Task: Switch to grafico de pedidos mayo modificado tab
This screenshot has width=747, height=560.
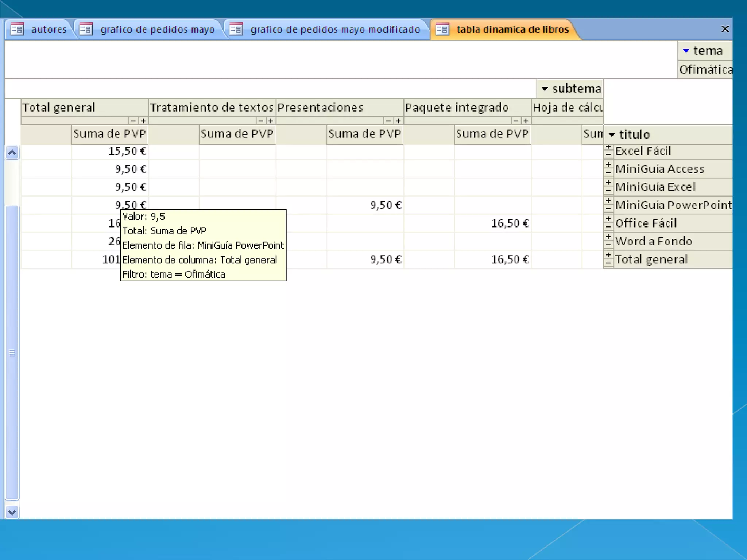Action: [x=335, y=30]
